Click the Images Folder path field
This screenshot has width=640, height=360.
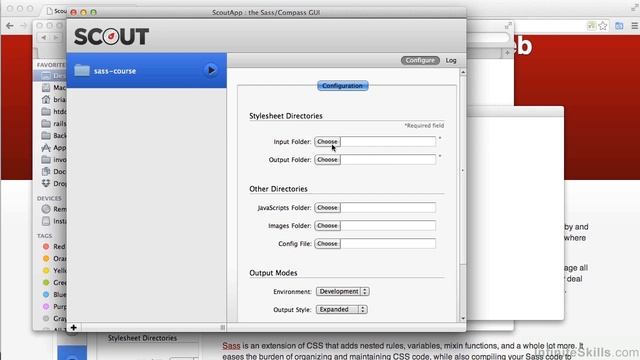coord(388,226)
